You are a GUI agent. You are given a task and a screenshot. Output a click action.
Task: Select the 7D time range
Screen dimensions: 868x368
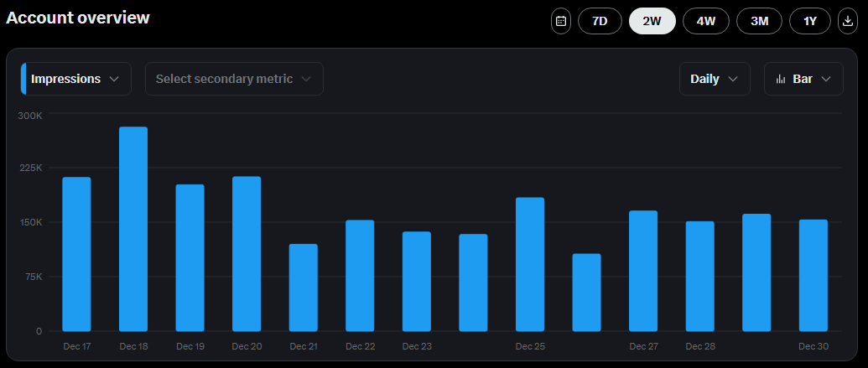(600, 21)
